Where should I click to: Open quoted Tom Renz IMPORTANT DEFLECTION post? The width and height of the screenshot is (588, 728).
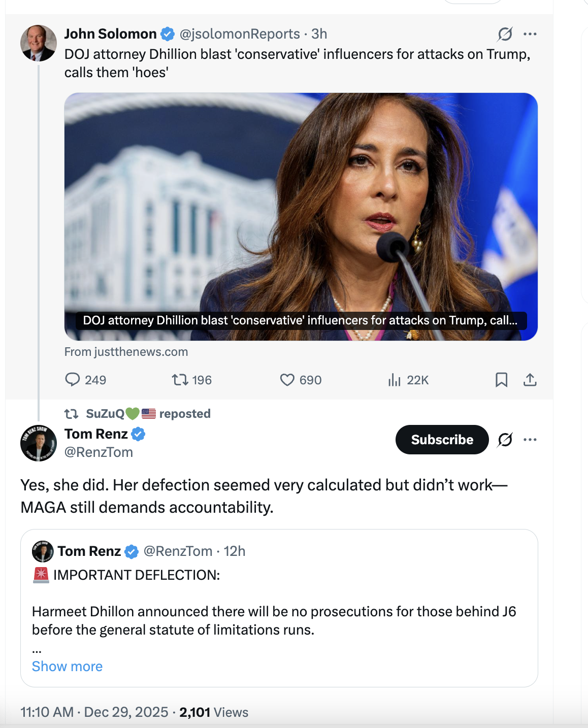(279, 608)
